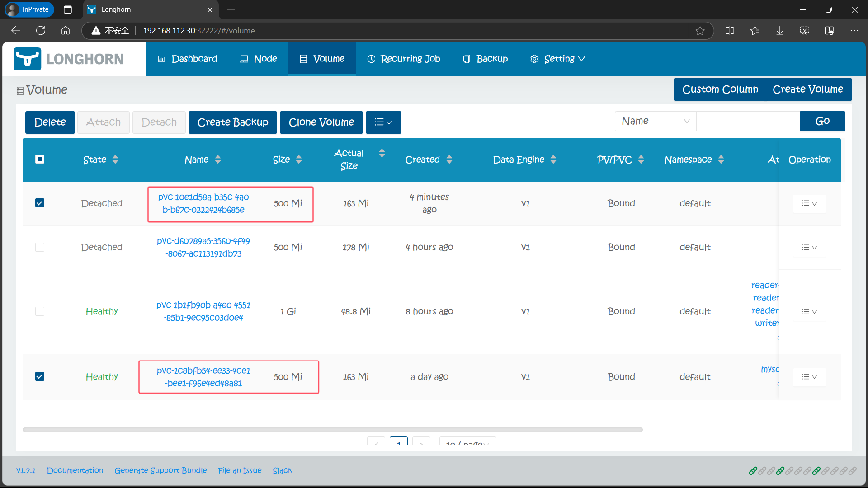
Task: Click the not-secure warning icon
Action: (96, 31)
